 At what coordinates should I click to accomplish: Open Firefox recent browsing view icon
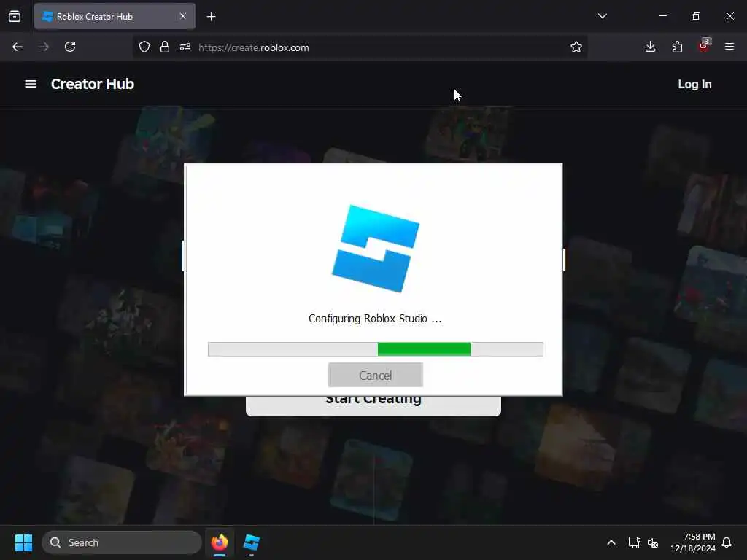click(15, 16)
